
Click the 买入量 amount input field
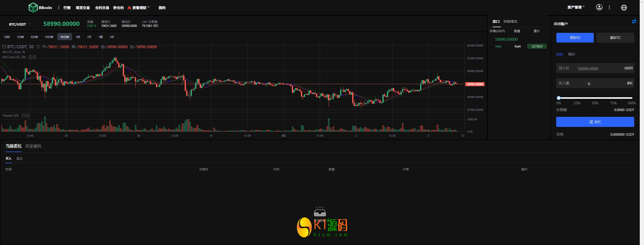click(x=595, y=83)
